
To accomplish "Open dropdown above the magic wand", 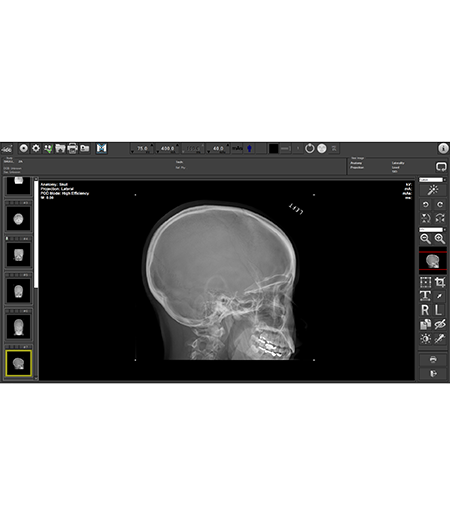I will tap(433, 180).
